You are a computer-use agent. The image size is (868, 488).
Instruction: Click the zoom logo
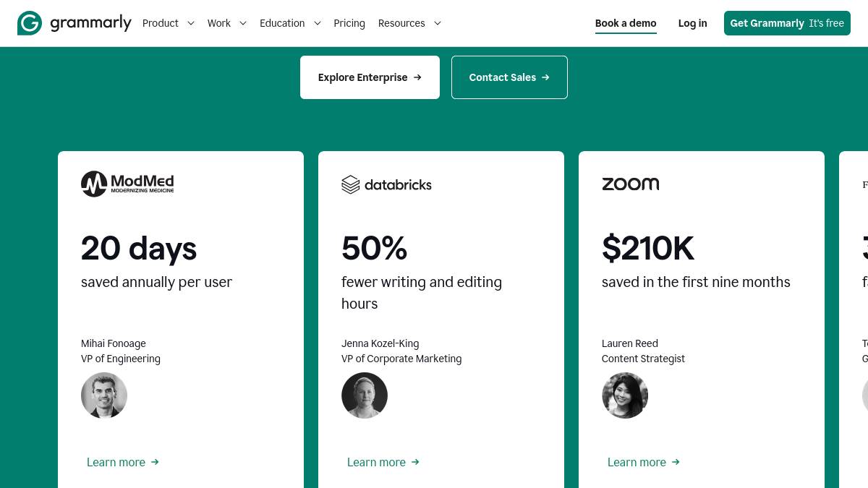[x=630, y=184]
